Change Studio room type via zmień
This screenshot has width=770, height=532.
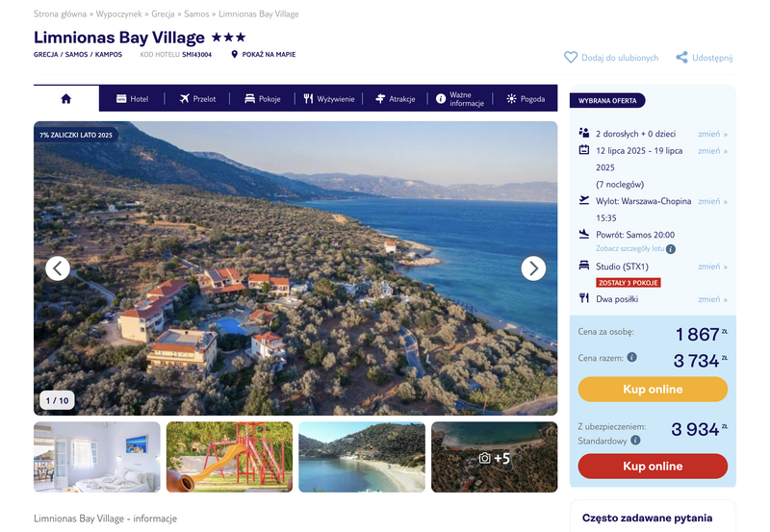coord(712,266)
